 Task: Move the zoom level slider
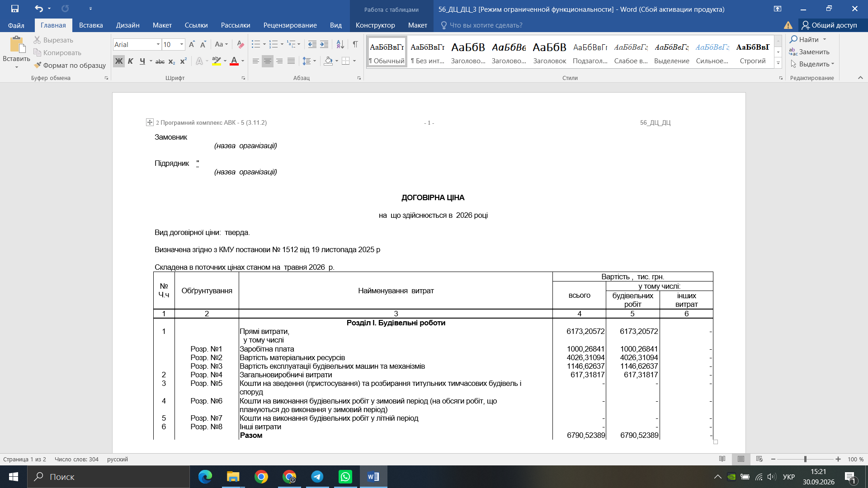(805, 459)
